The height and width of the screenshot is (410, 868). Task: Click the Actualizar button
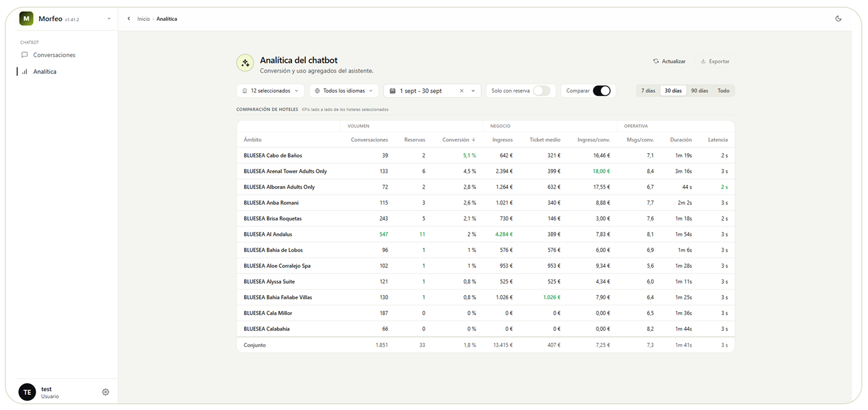(669, 61)
